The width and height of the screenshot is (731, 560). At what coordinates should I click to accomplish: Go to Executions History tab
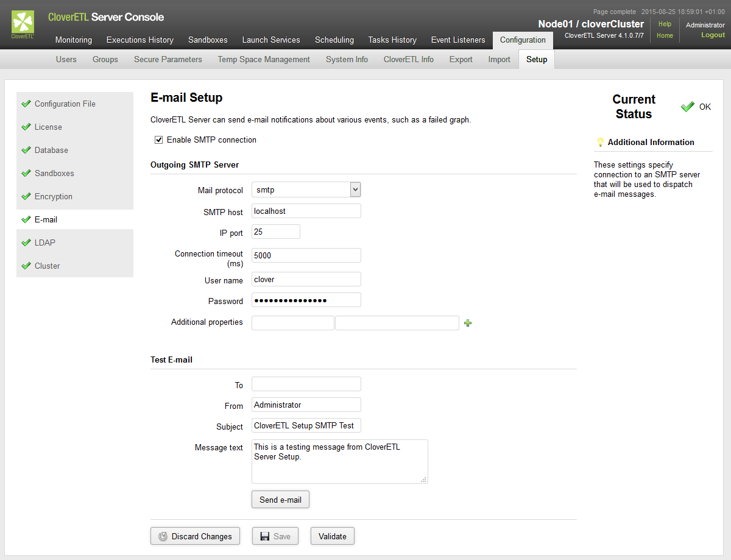[140, 40]
